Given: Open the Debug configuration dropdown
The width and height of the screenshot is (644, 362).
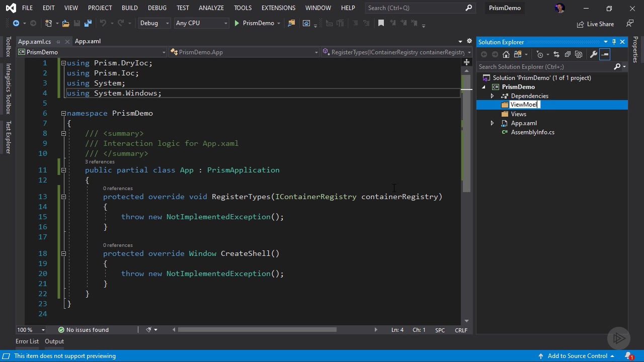Looking at the screenshot, I should (x=154, y=23).
